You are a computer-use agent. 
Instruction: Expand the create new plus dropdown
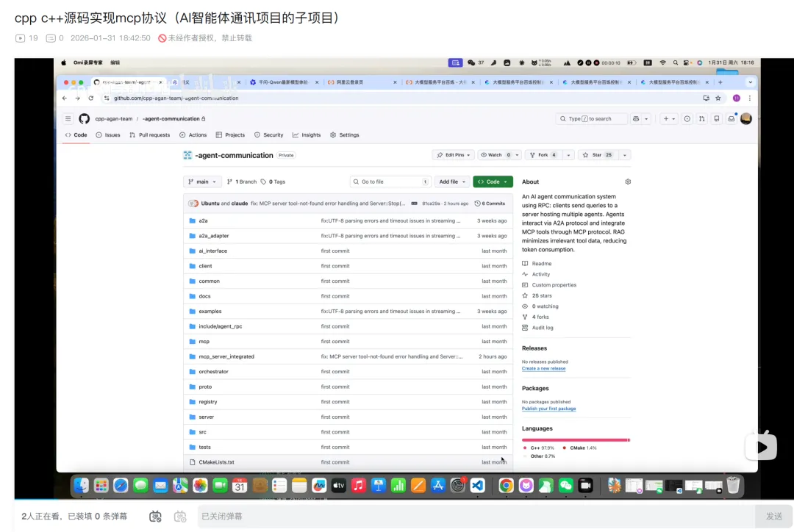coord(669,118)
